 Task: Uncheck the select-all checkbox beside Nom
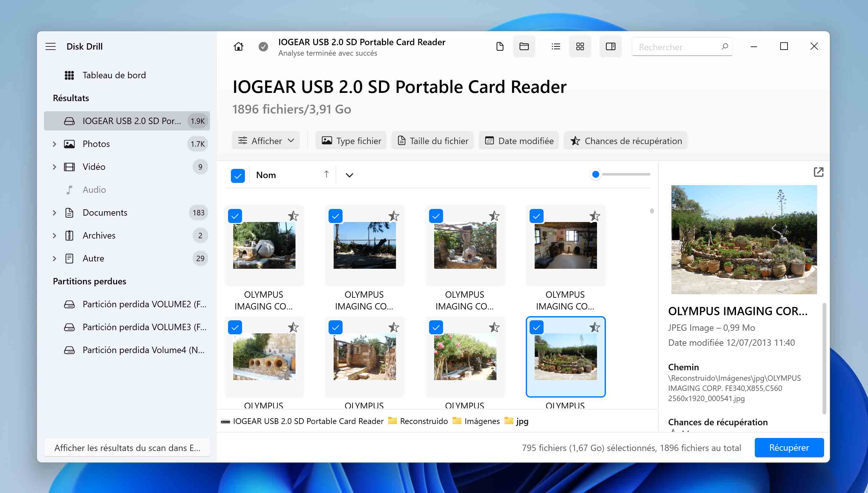tap(238, 175)
